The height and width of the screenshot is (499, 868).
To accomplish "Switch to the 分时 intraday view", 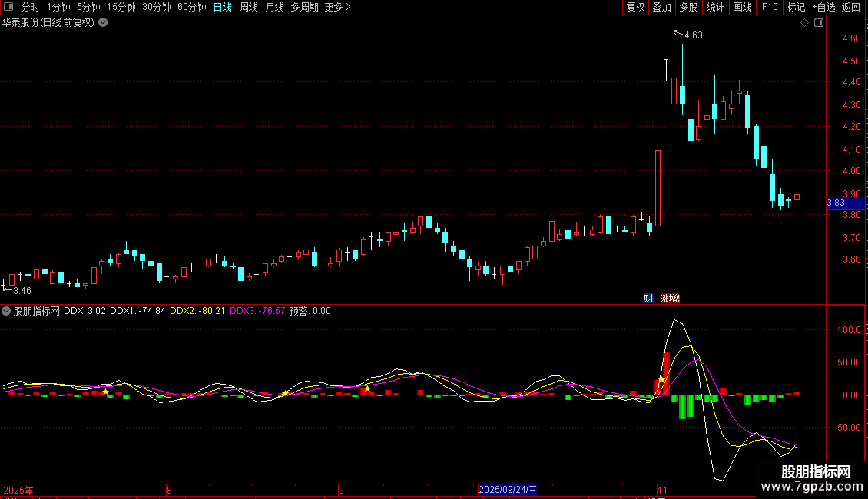I will [x=31, y=7].
